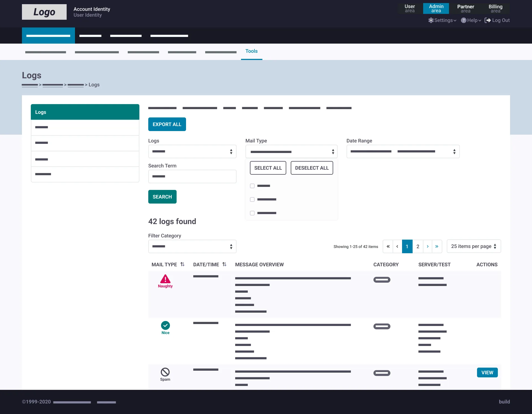Sort by Date/Time column arrows

pyautogui.click(x=224, y=264)
